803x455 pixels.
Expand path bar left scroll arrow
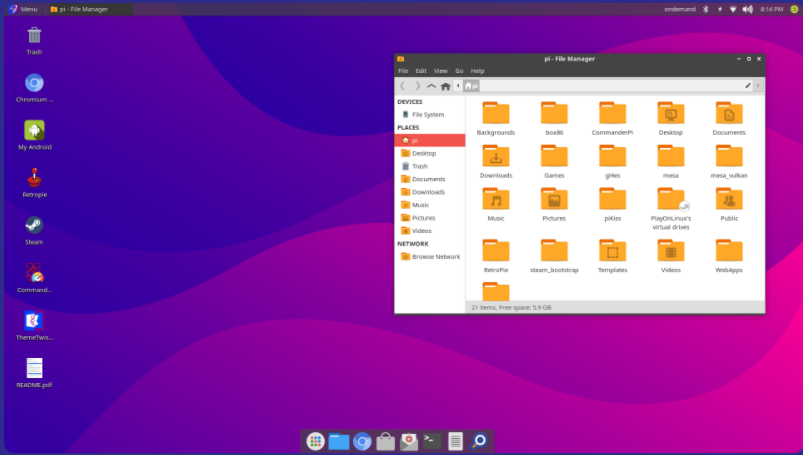pyautogui.click(x=457, y=86)
